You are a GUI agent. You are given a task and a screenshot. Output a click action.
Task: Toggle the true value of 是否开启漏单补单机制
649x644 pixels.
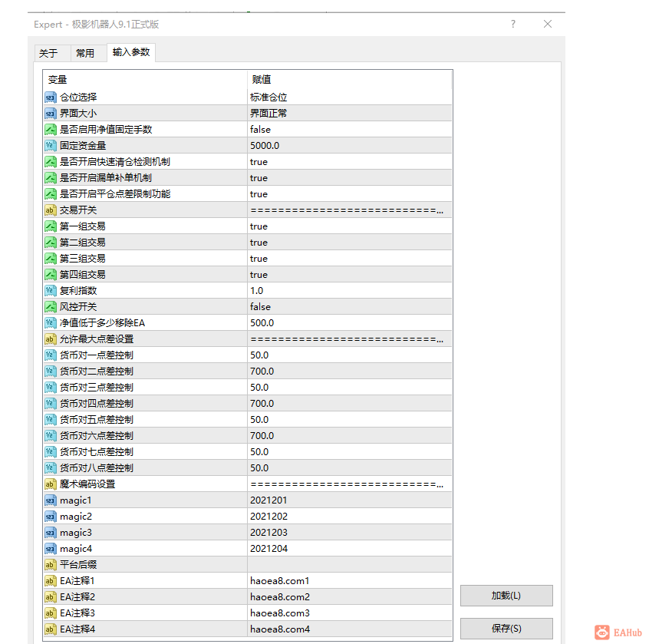click(x=350, y=178)
